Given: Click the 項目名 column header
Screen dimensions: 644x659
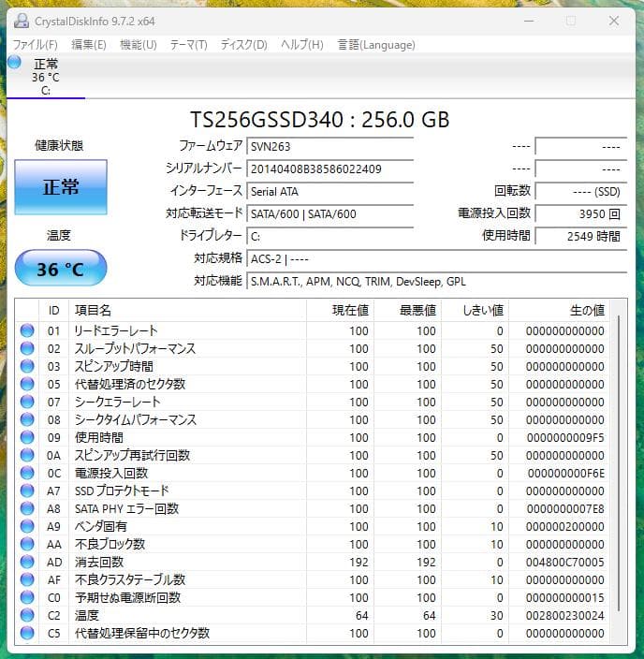Looking at the screenshot, I should coord(187,310).
